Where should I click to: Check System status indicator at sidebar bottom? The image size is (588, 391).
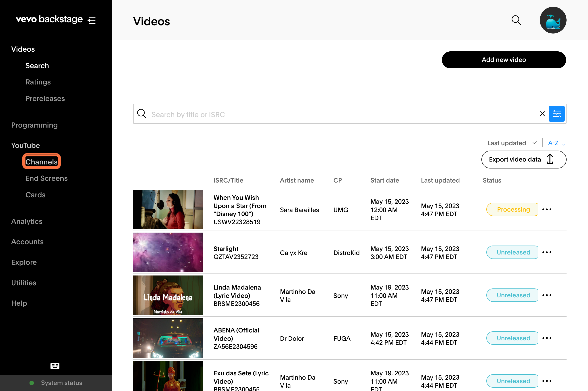click(x=32, y=383)
